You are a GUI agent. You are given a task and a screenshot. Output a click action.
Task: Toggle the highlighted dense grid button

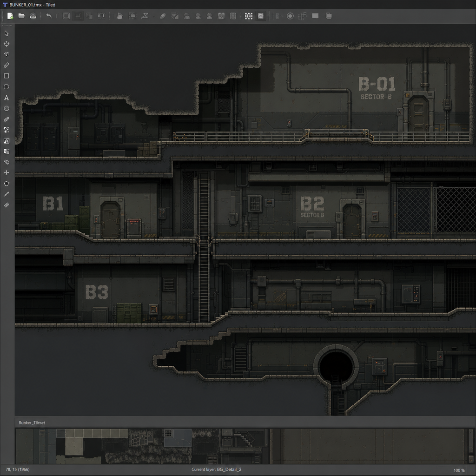pos(261,16)
